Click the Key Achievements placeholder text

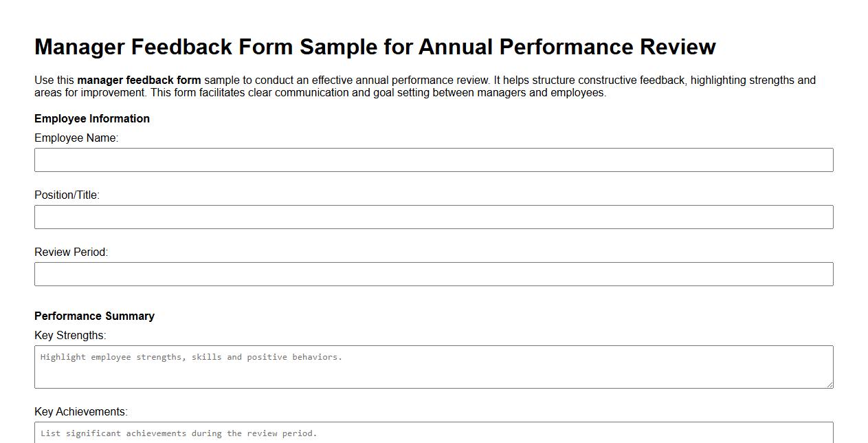[179, 433]
